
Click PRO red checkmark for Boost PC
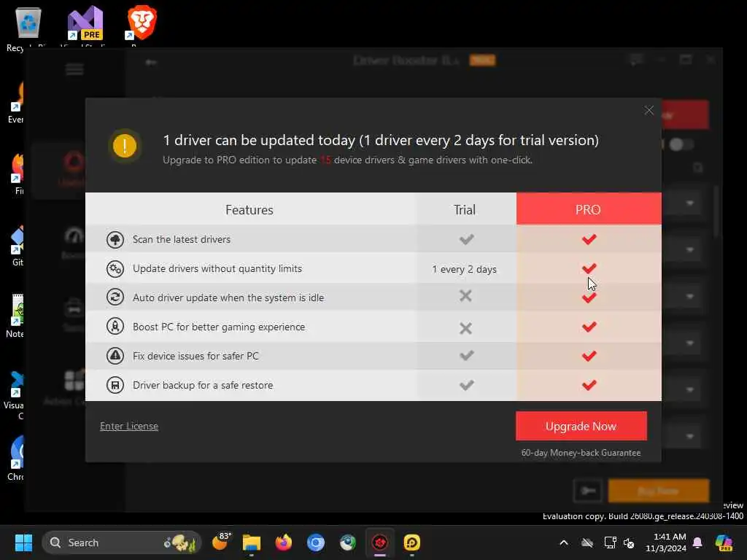point(589,327)
